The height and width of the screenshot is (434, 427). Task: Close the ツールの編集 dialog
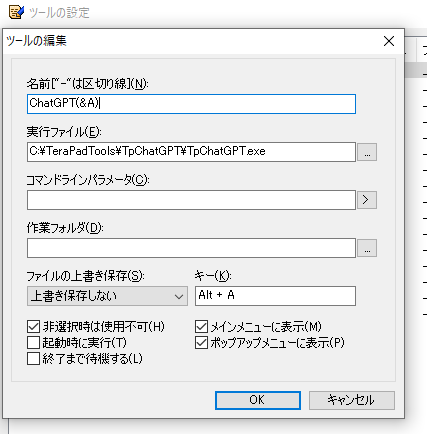tap(389, 41)
